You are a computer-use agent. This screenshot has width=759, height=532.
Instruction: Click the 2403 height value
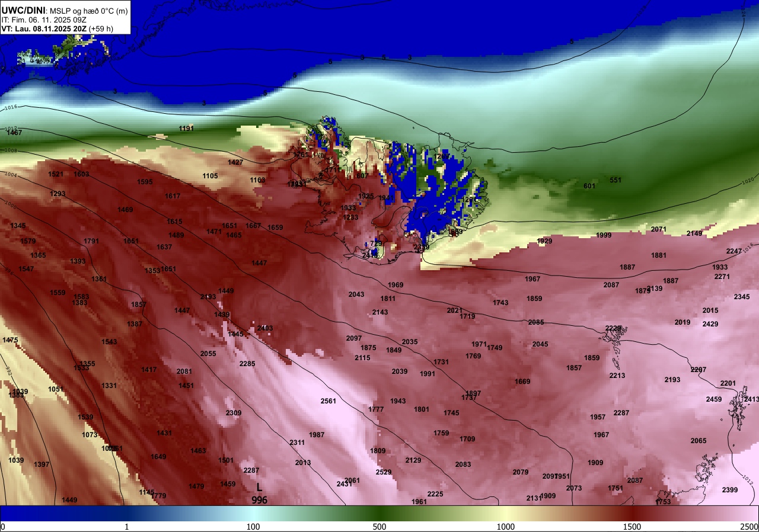(265, 328)
